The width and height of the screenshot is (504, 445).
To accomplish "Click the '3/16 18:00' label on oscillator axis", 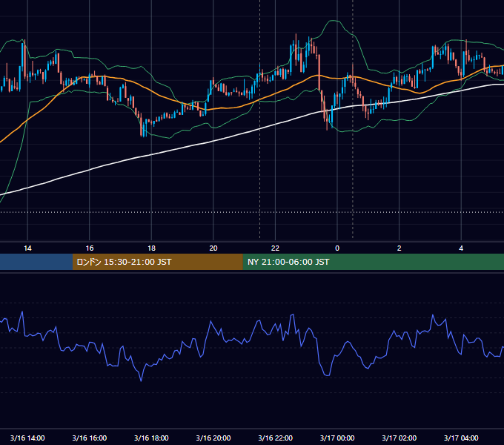I will [151, 438].
